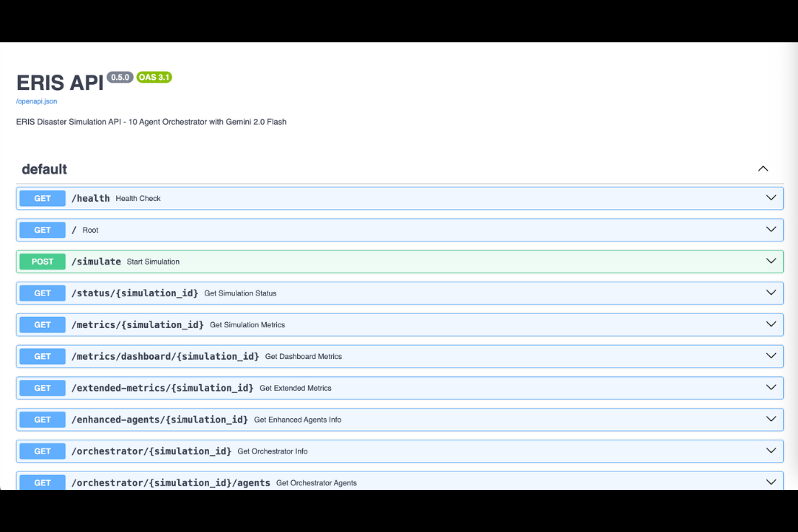Expand the /health endpoint chevron
Viewport: 798px width, 532px height.
coord(771,198)
